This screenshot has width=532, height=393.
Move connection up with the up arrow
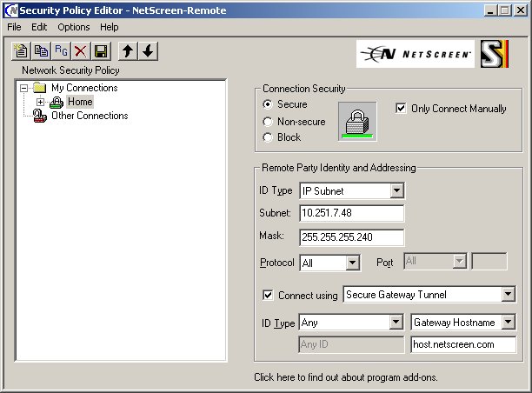coord(128,51)
